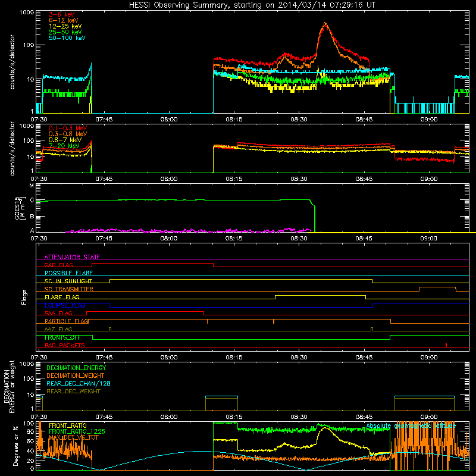Pick the '50-100 keV' legend label

(67, 38)
